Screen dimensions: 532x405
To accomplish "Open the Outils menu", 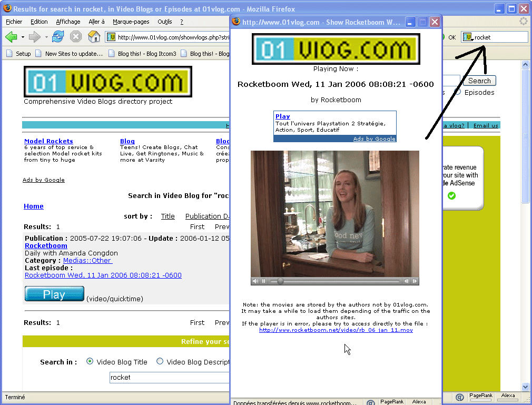I will [165, 22].
